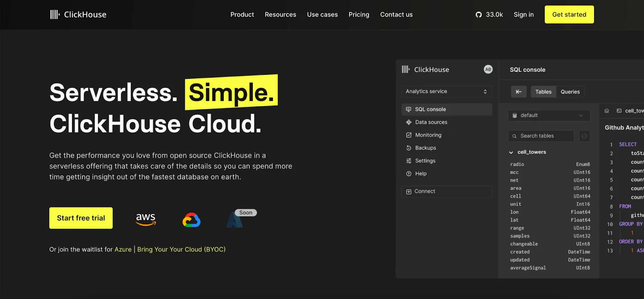Open Bring Your Your Cloud (BYOC) link
The width and height of the screenshot is (644, 299).
[x=181, y=249]
